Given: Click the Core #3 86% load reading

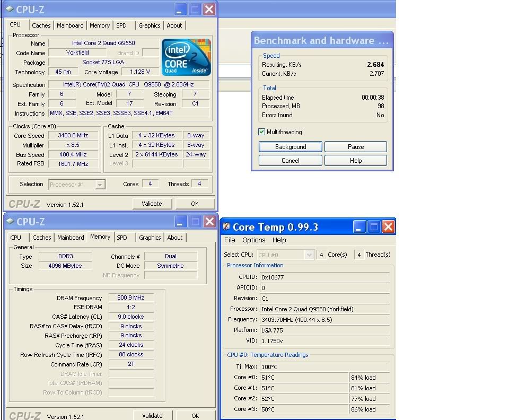Looking at the screenshot, I should 370,409.
